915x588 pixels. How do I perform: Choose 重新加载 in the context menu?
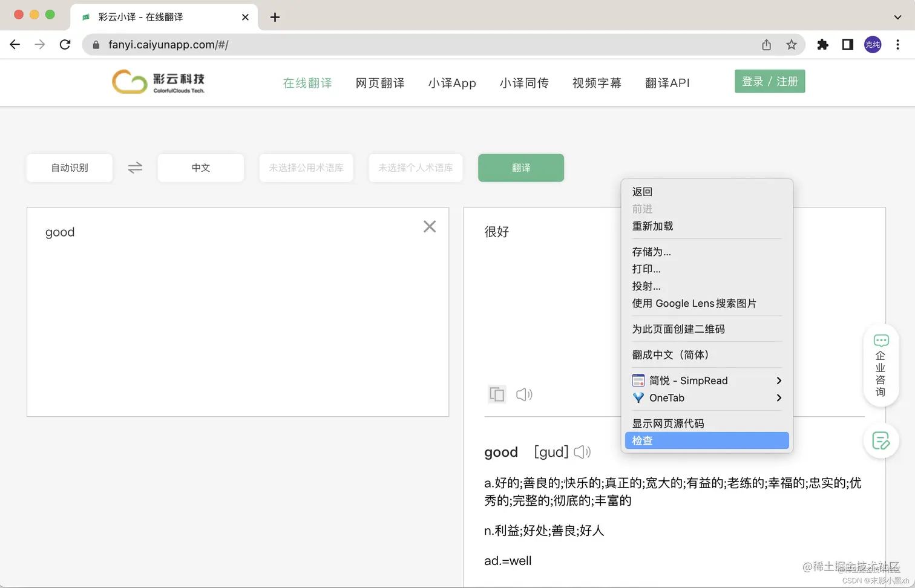coord(652,226)
